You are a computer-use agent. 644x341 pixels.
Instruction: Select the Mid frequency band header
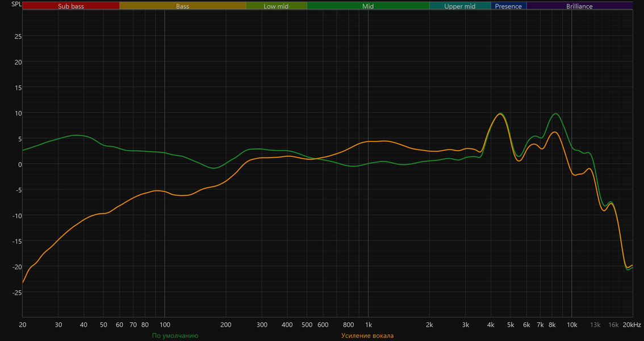tap(368, 6)
